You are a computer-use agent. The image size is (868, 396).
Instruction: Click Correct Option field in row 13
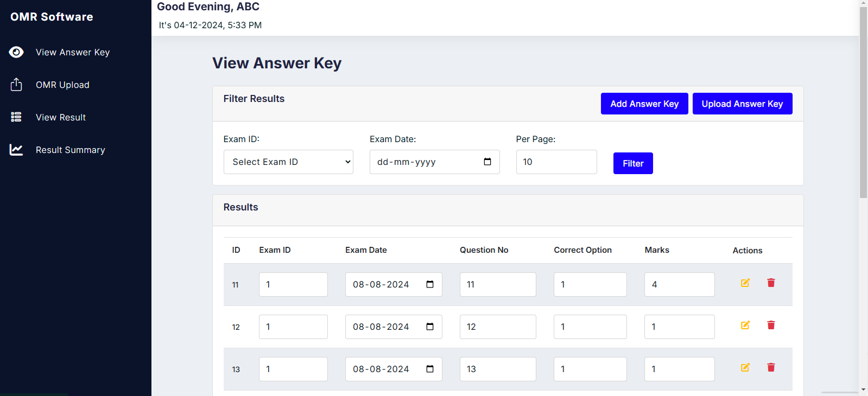[x=590, y=369]
